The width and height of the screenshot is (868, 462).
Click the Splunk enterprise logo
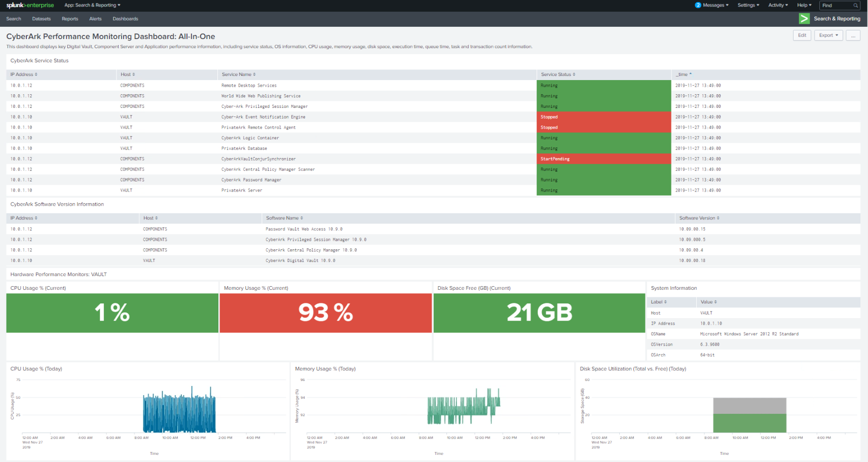click(x=30, y=5)
